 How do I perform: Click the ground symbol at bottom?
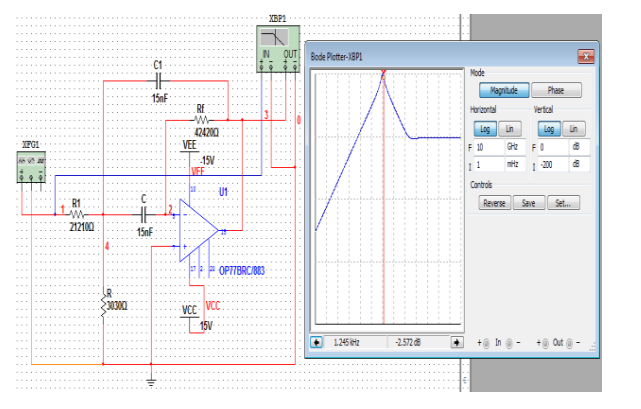click(x=151, y=383)
